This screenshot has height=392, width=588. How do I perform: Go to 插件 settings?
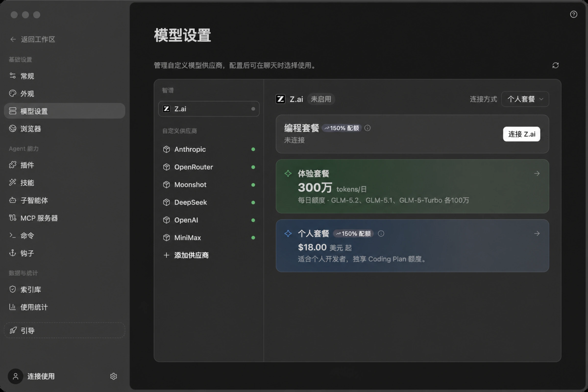pyautogui.click(x=64, y=165)
